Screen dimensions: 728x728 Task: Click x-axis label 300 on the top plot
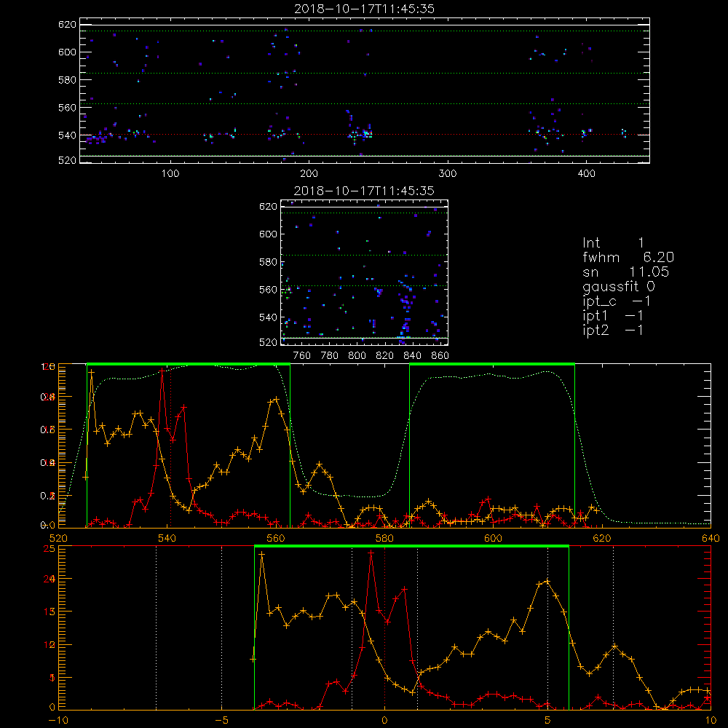pos(448,174)
